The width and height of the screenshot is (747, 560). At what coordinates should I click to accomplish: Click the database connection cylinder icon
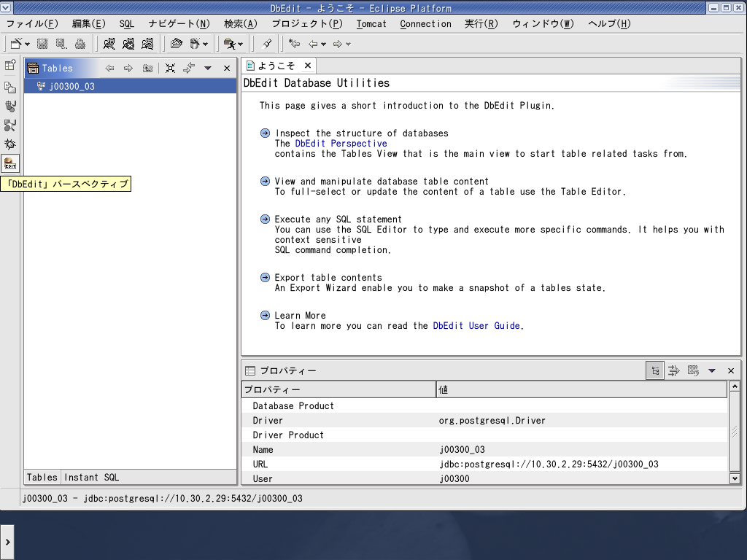(194, 44)
